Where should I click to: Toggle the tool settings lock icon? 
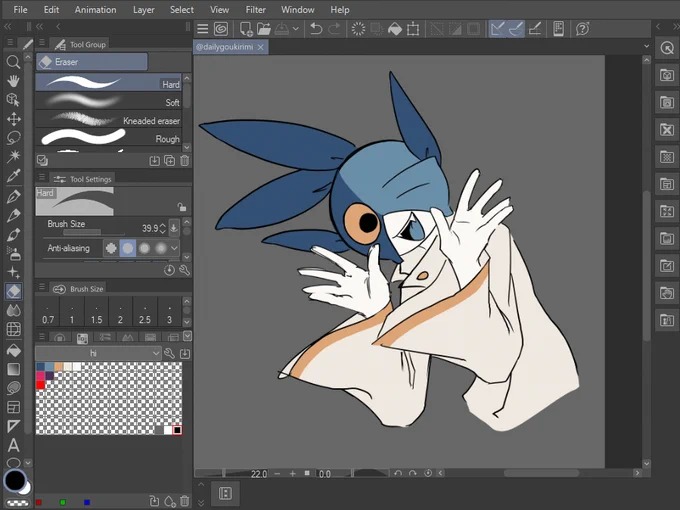coord(182,207)
